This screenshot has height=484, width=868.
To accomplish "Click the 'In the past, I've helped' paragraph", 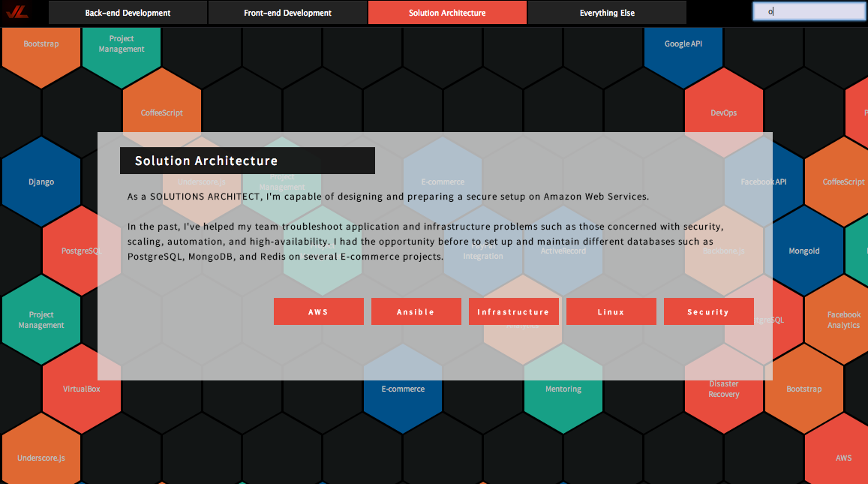I will click(425, 242).
